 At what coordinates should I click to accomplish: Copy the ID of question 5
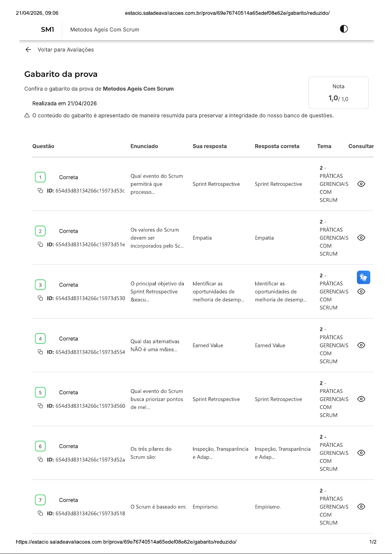click(40, 406)
